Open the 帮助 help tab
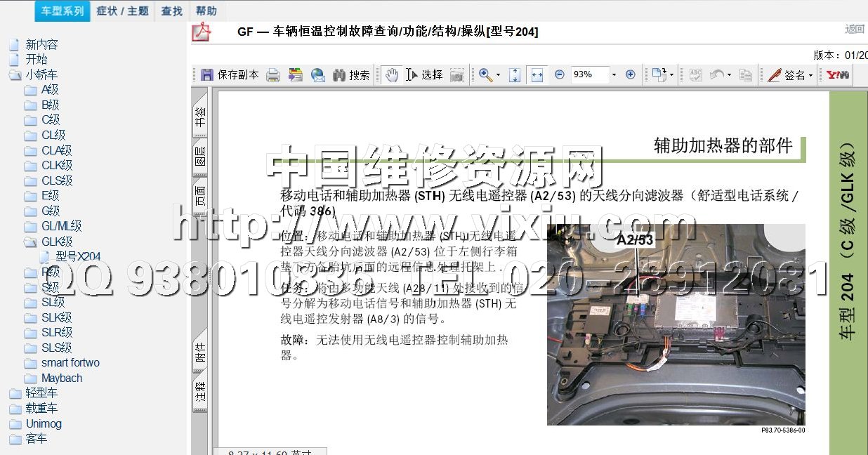This screenshot has height=455, width=868. (x=206, y=11)
